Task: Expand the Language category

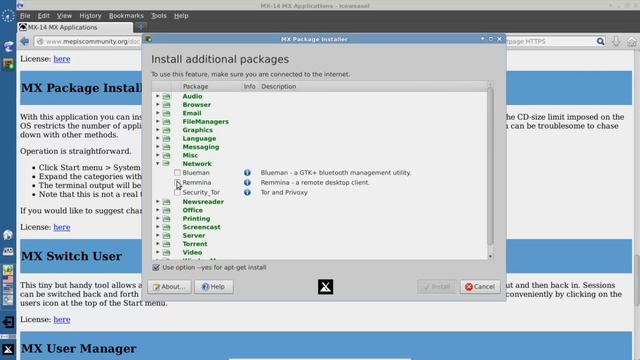Action: (158, 138)
